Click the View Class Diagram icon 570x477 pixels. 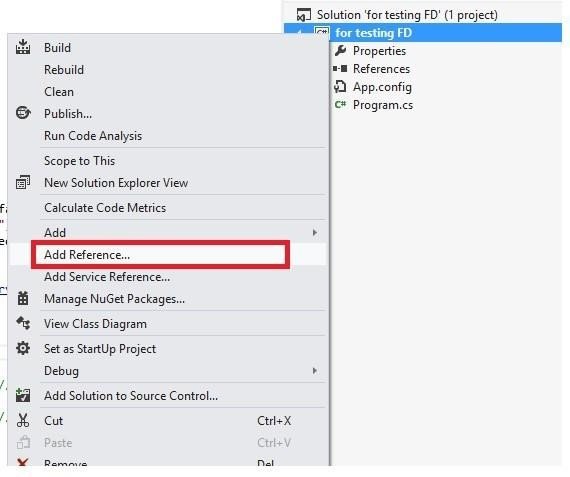coord(23,323)
